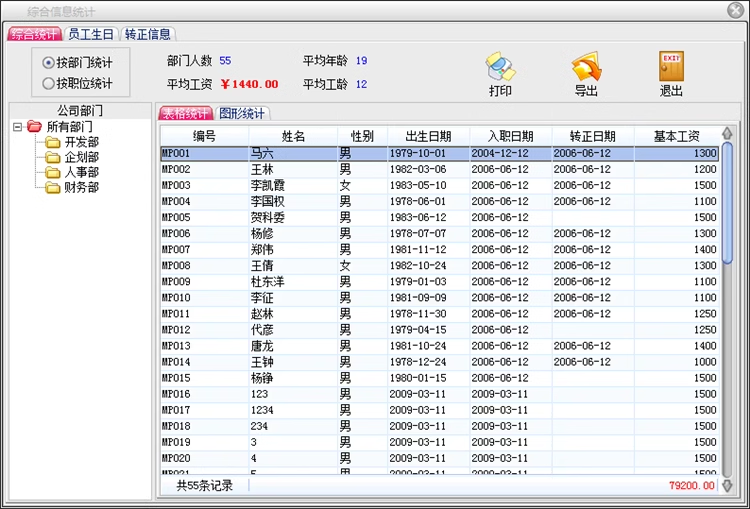Image resolution: width=750 pixels, height=509 pixels.
Task: Click the name 代彦
Action: [262, 330]
